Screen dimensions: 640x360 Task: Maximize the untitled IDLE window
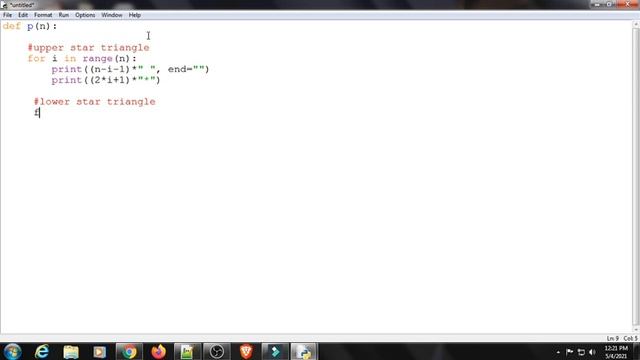pos(609,4)
